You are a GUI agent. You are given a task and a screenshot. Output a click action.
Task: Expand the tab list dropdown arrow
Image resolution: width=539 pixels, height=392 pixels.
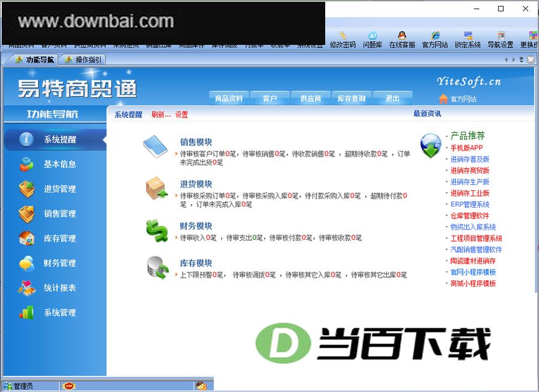(521, 59)
